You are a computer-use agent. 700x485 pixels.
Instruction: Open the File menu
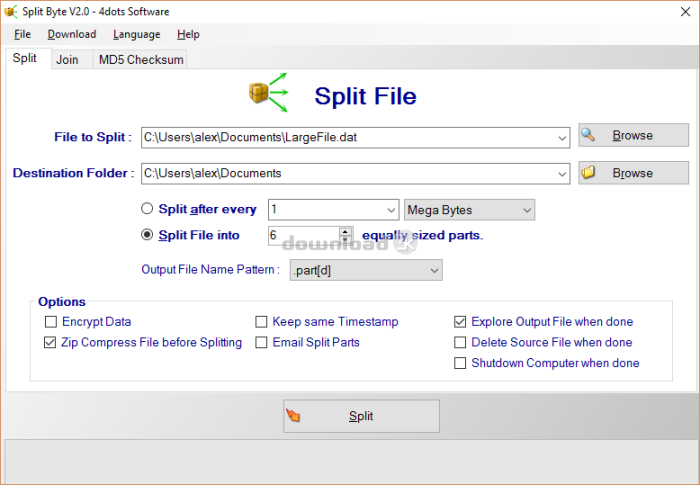(22, 34)
